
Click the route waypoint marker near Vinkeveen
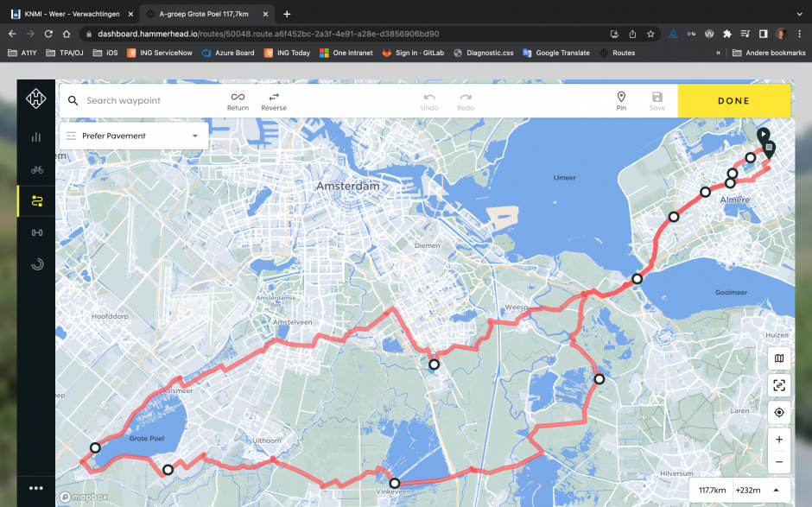(394, 484)
